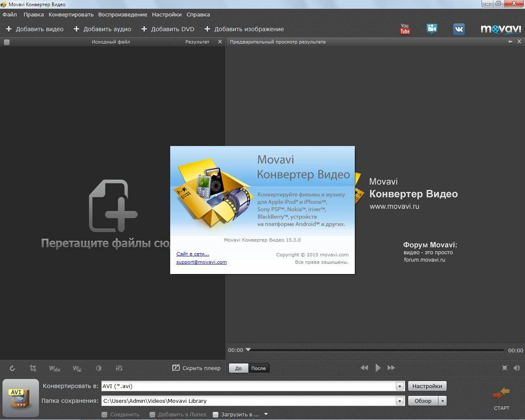Image resolution: width=525 pixels, height=420 pixels.
Task: Expand the Папка сохранения folder dropdown
Action: [x=399, y=401]
